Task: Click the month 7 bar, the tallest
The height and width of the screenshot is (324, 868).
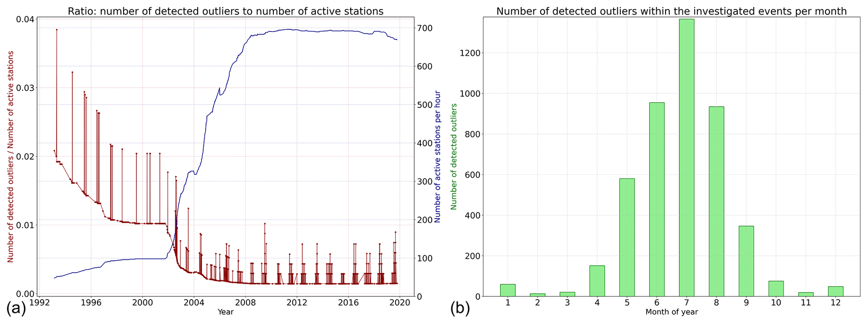Action: 686,158
